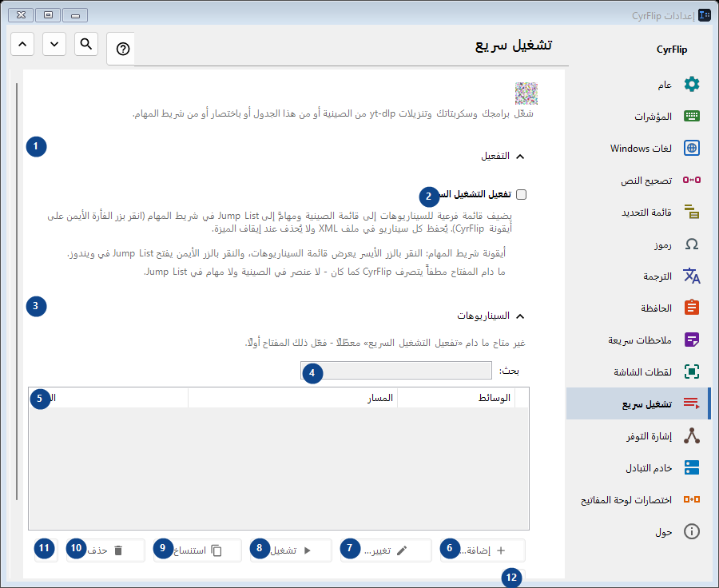Click the المسار column header
This screenshot has width=719, height=588.
[x=292, y=398]
